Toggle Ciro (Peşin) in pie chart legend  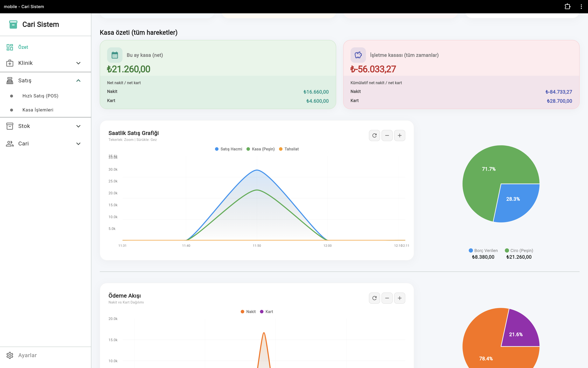[519, 250]
